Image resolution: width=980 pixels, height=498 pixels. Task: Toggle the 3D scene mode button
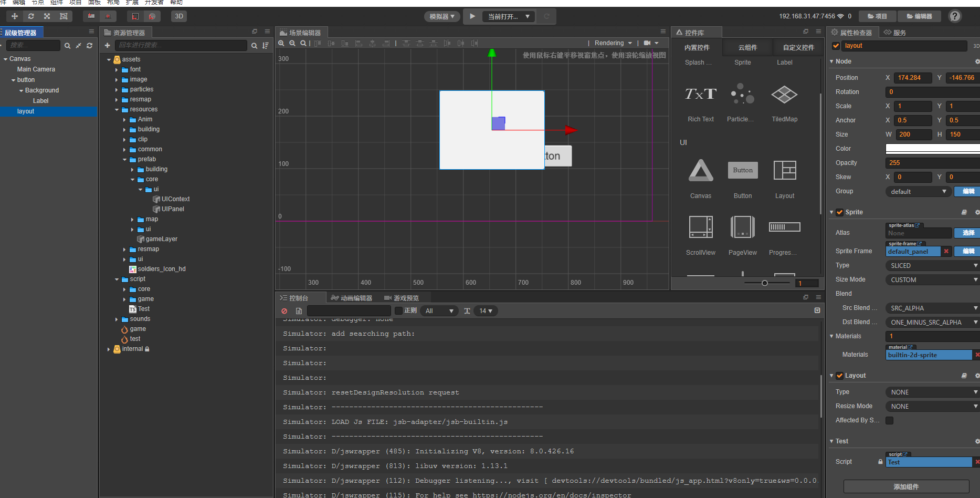click(x=179, y=16)
